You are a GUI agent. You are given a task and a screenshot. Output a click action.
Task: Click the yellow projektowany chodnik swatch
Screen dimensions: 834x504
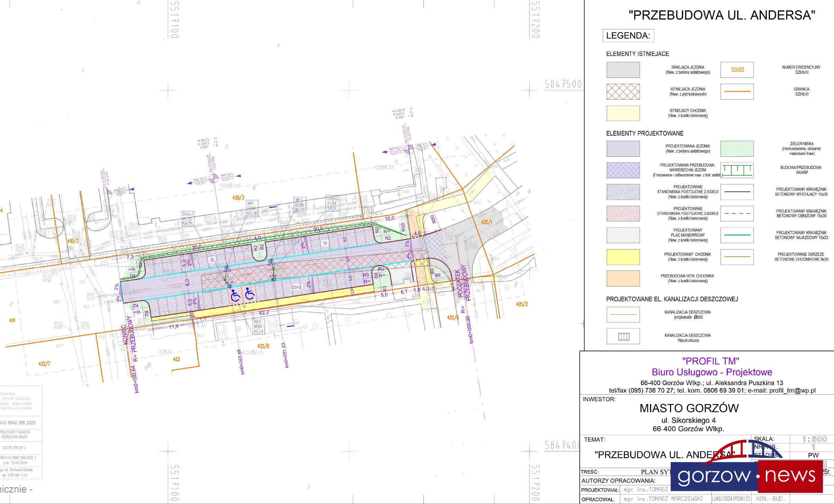tap(623, 257)
